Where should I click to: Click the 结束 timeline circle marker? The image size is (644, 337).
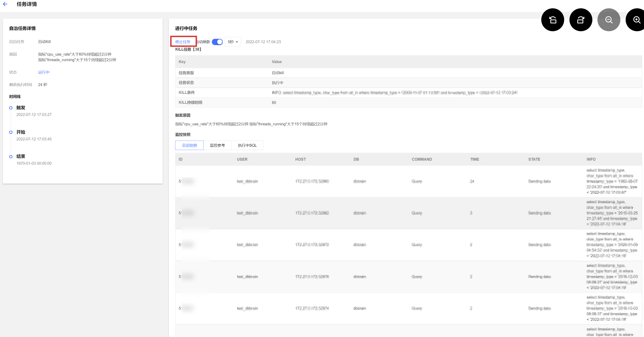tap(11, 157)
